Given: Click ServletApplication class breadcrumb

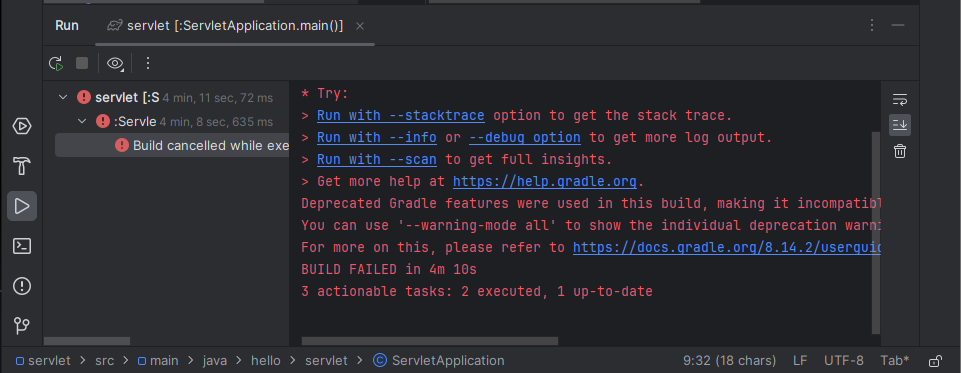Looking at the screenshot, I should coord(439,361).
